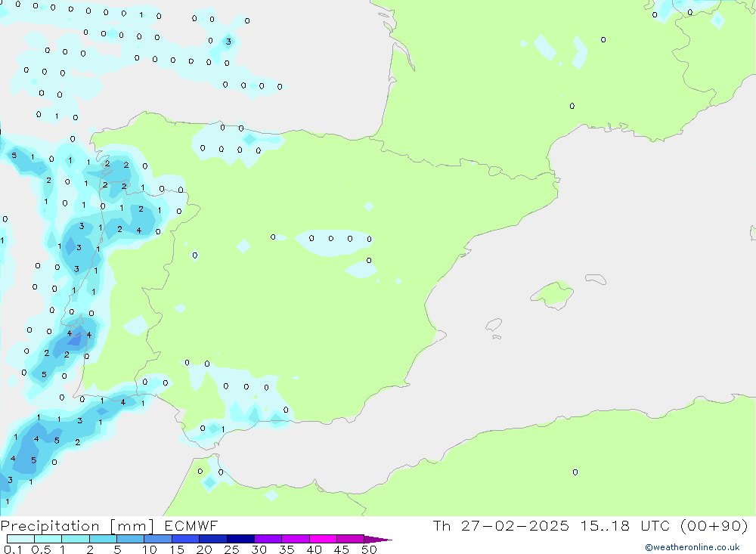This screenshot has width=756, height=554.
Task: Click the legend swatch between 45 and 50
Action: pyautogui.click(x=350, y=539)
